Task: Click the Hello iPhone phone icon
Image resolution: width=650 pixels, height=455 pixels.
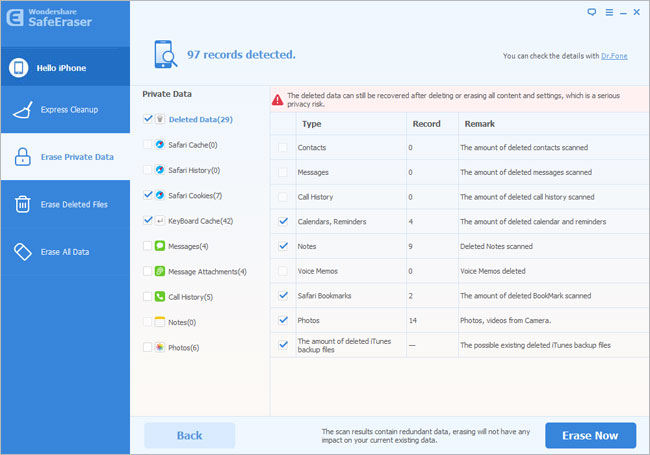Action: 19,68
